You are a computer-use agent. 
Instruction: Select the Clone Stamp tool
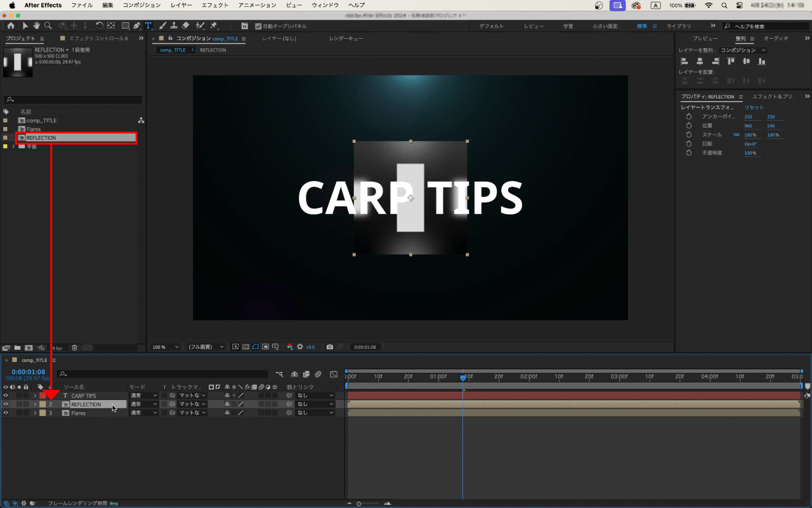[173, 26]
